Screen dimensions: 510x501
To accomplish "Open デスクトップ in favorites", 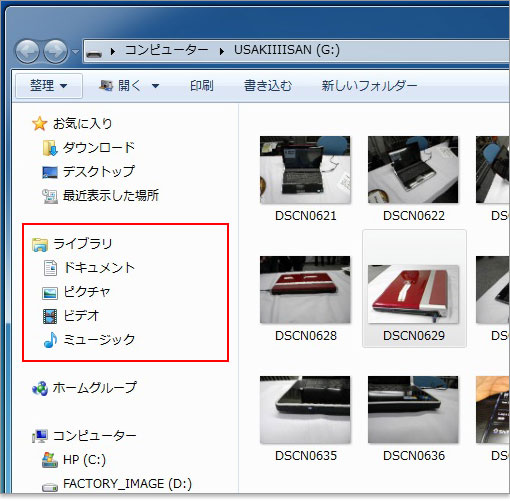I will click(x=99, y=172).
